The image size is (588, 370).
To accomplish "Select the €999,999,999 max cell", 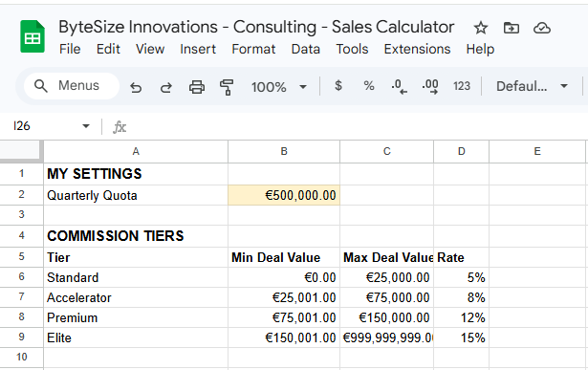I will (386, 337).
